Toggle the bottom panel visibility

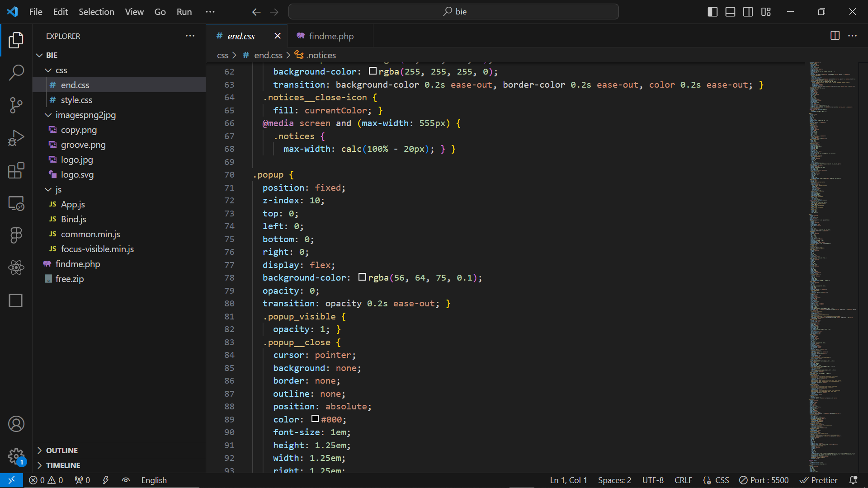(730, 12)
